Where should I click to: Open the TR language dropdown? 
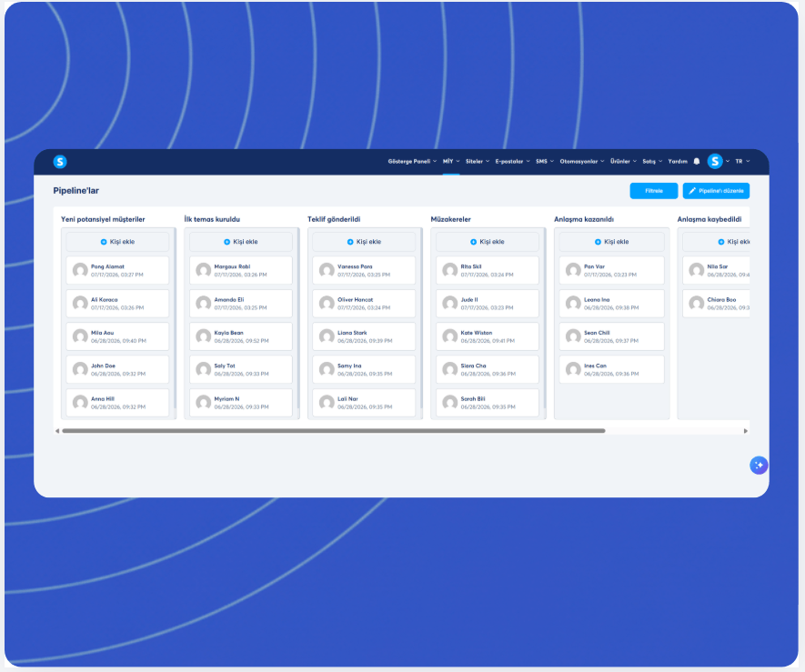click(742, 161)
